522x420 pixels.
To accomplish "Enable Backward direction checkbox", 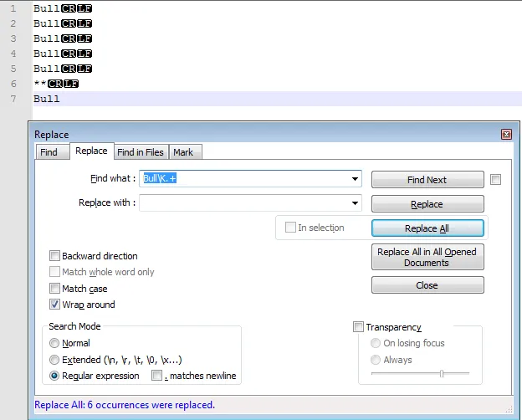I will click(x=54, y=256).
